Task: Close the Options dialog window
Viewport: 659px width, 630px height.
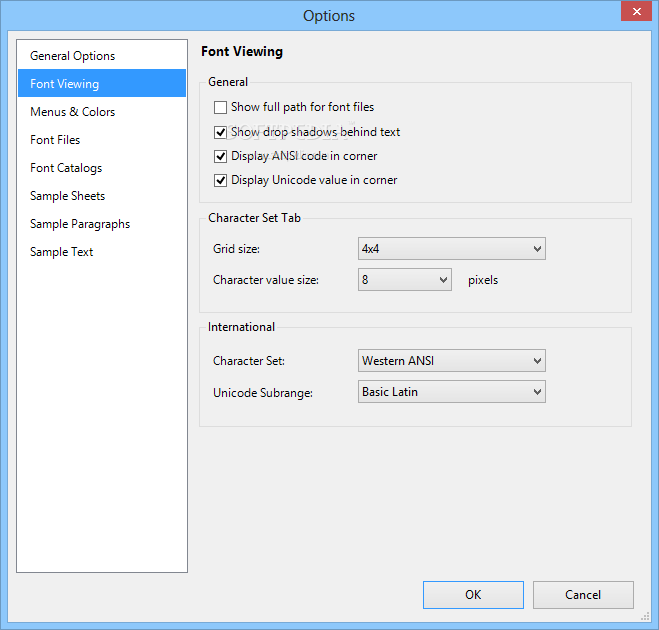Action: coord(636,11)
